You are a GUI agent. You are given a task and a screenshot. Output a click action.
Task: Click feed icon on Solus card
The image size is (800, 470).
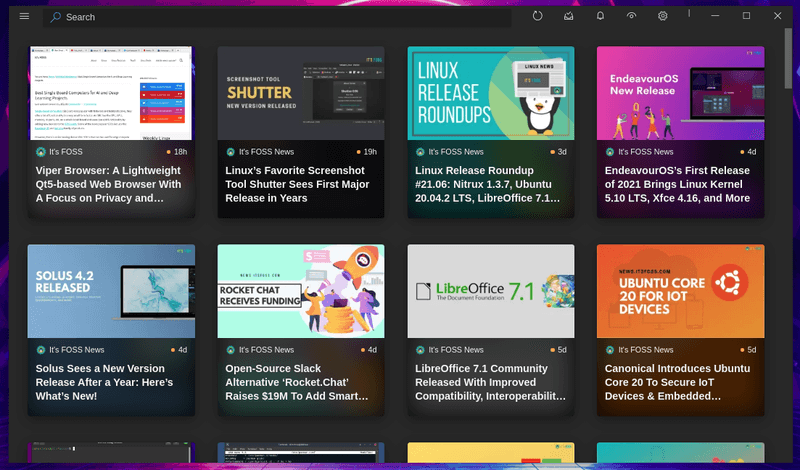tap(41, 350)
